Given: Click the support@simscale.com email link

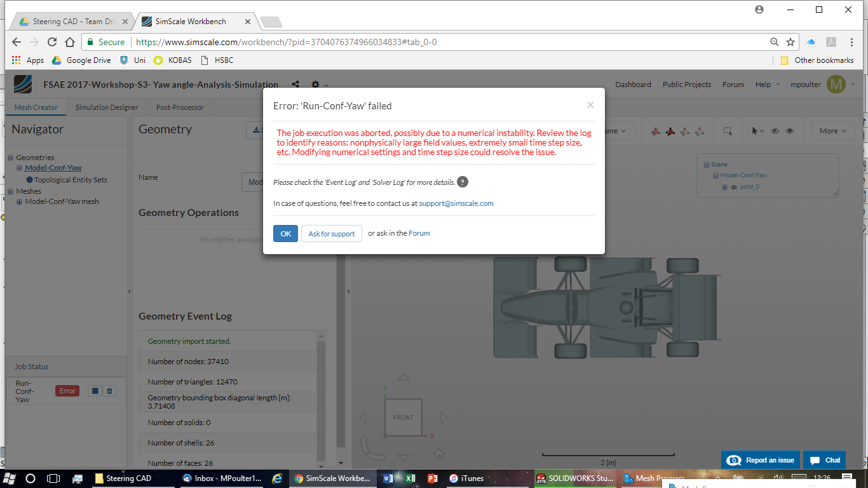Looking at the screenshot, I should coord(456,203).
